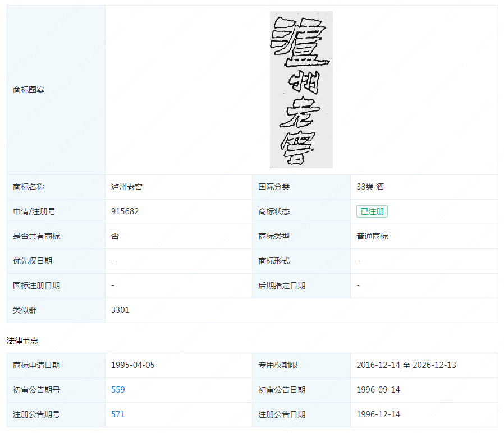Click the 泸州老窖 trademark image
Image resolution: width=504 pixels, height=433 pixels.
coord(301,90)
